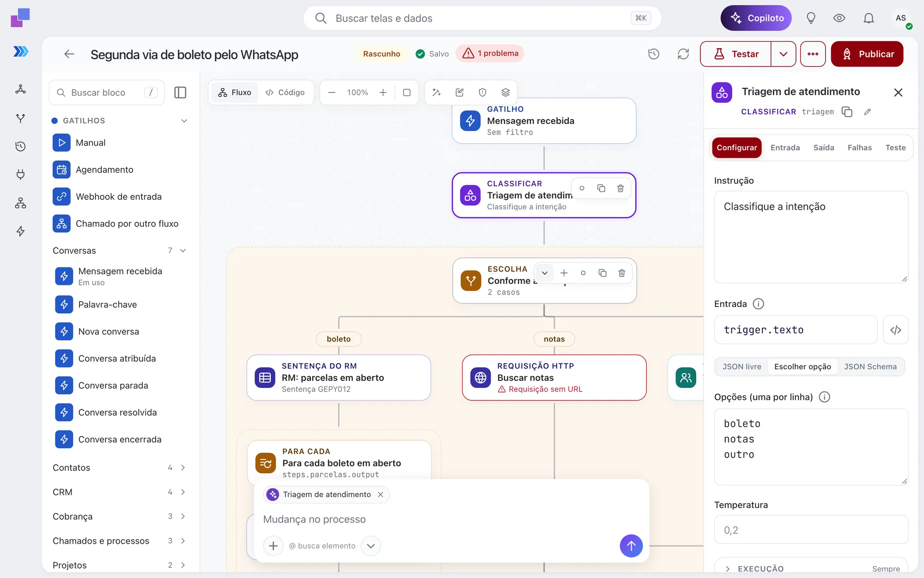Open the Falhas tab
Image resolution: width=924 pixels, height=578 pixels.
point(859,148)
